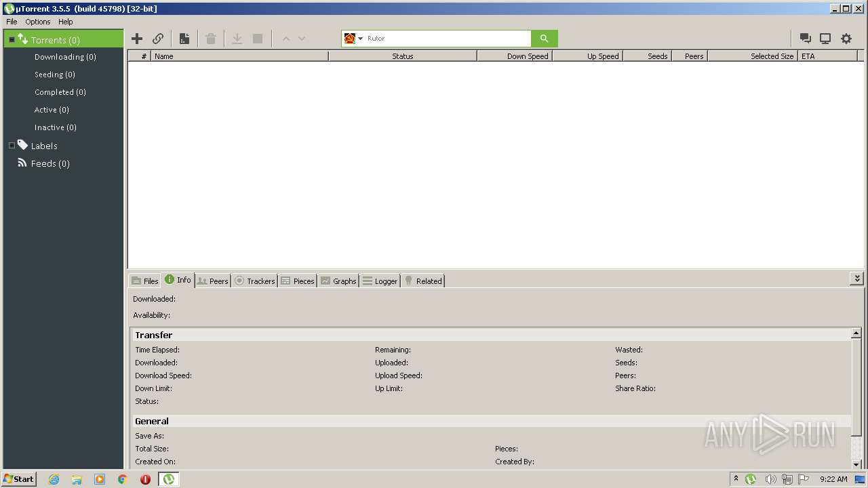This screenshot has height=488, width=868.
Task: Sort by Peers column header
Action: point(690,56)
